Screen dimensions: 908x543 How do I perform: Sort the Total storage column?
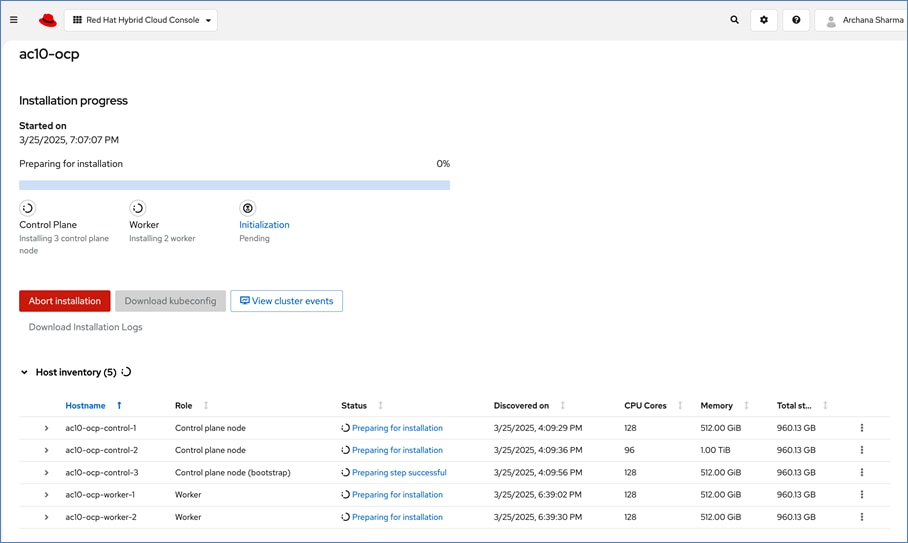coord(825,405)
